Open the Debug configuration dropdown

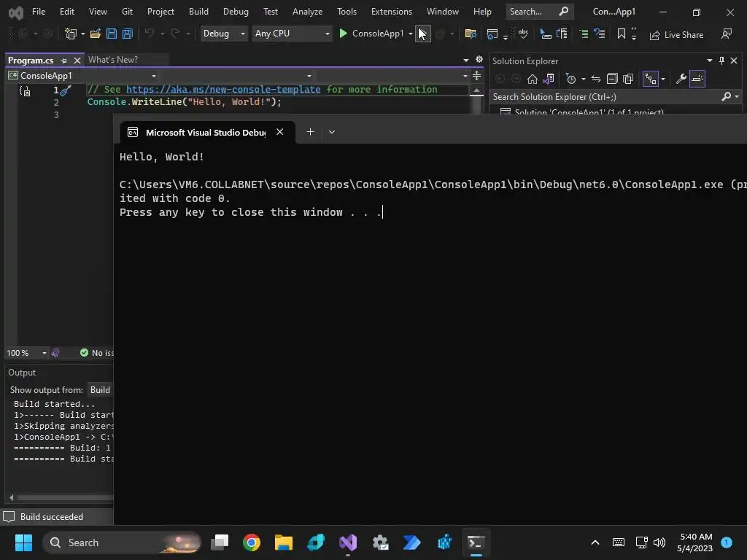coord(223,34)
